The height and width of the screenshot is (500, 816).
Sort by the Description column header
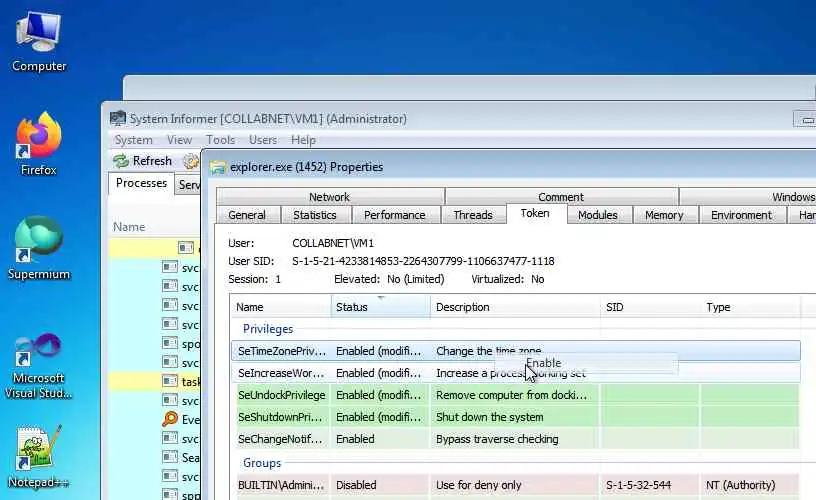click(x=515, y=307)
